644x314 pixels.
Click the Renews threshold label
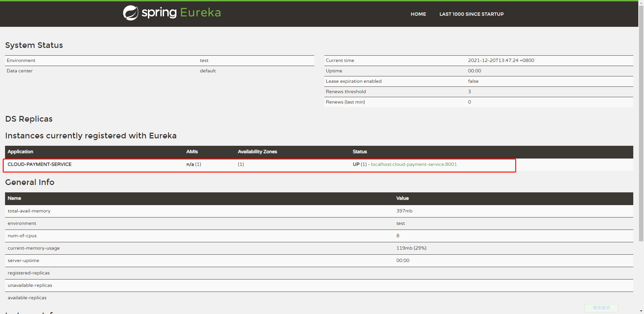tap(346, 91)
